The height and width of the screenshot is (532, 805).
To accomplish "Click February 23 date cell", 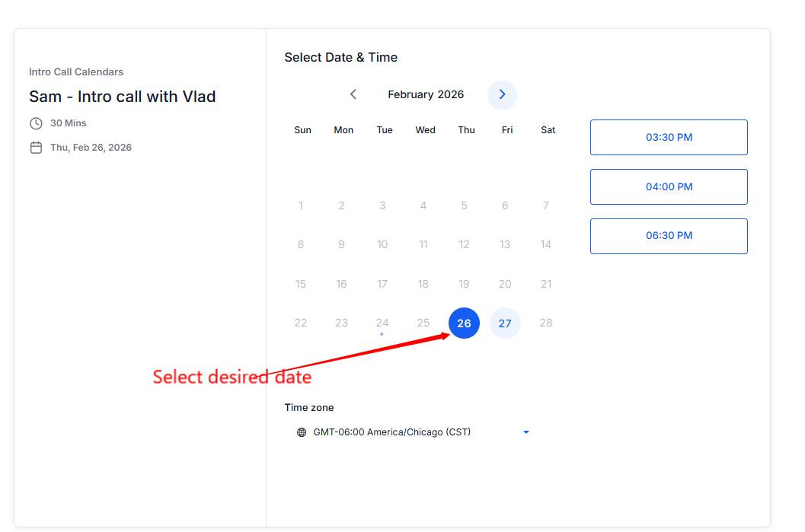I will (x=341, y=323).
